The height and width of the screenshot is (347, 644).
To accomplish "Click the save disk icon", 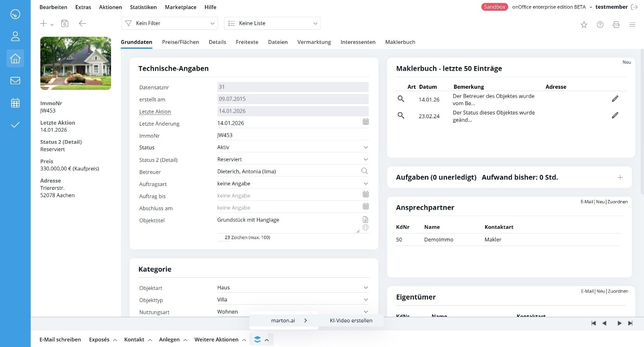I will coord(65,24).
